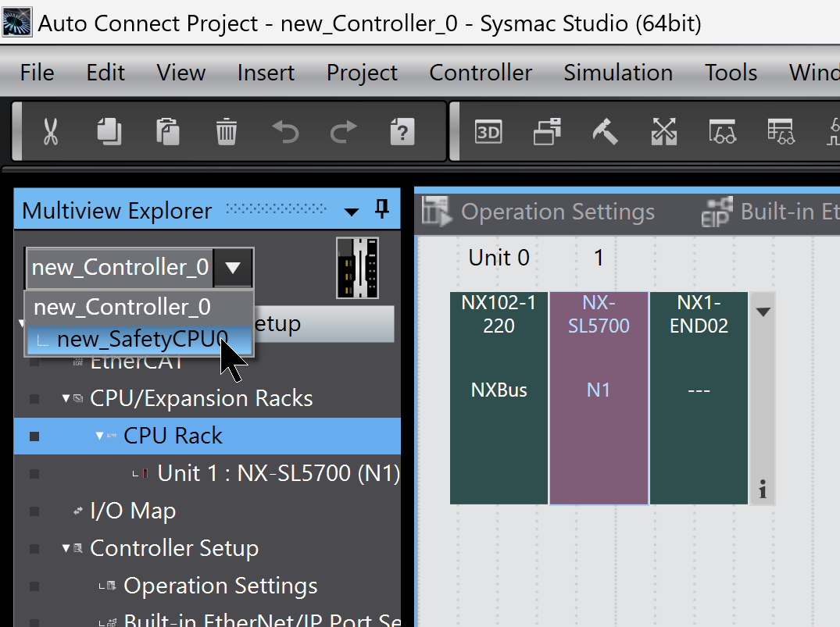The height and width of the screenshot is (627, 840).
Task: Open the 3D view toolbar icon
Action: [x=488, y=132]
